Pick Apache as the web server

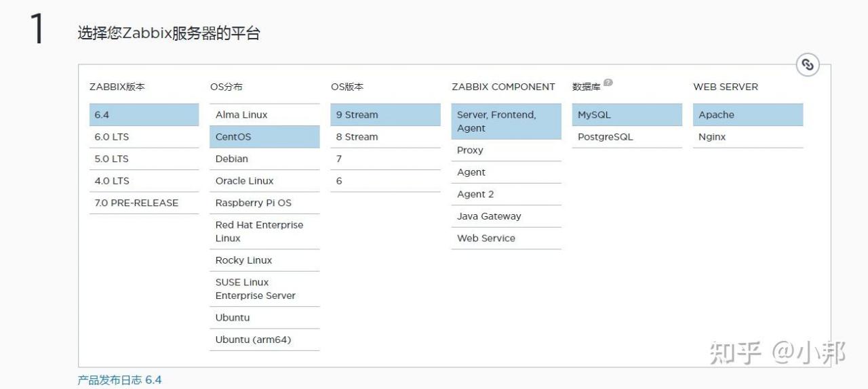(748, 115)
